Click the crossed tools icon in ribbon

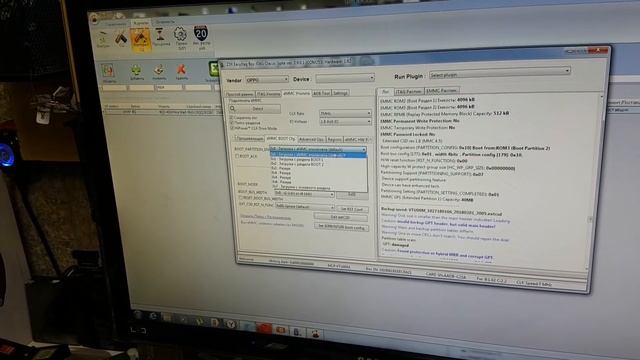pos(121,39)
